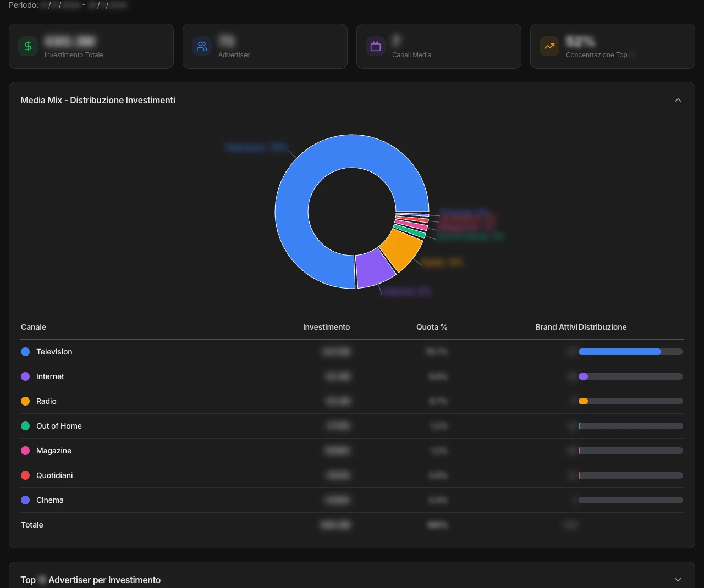Click the Quotidiani red color dot
This screenshot has width=704, height=588.
pos(25,475)
